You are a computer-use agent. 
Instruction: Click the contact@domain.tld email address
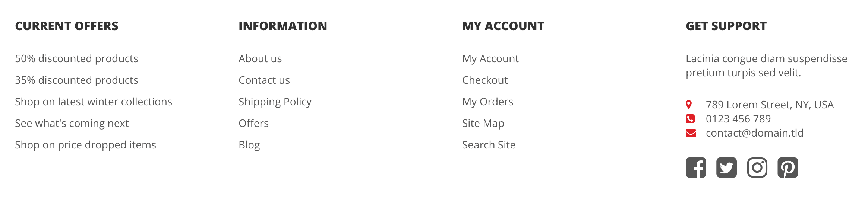pyautogui.click(x=755, y=133)
